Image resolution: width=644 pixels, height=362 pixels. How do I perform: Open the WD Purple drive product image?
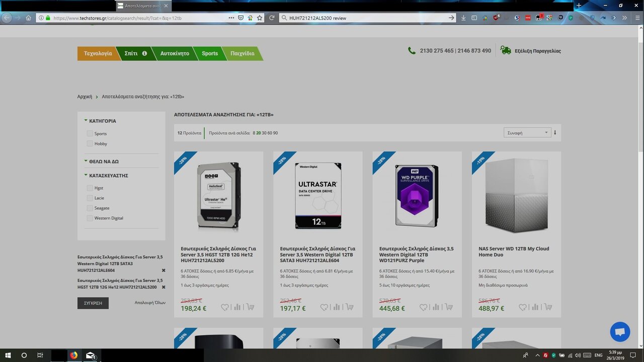coord(417,196)
